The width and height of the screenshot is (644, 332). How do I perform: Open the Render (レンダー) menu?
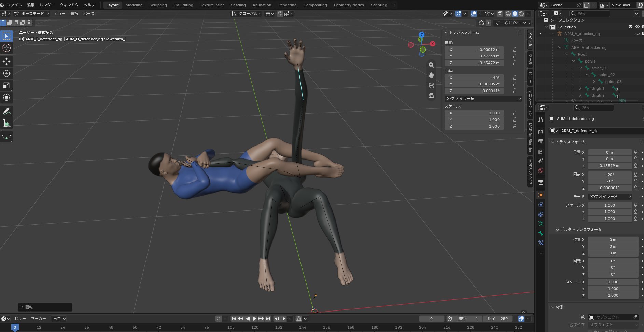click(x=47, y=5)
